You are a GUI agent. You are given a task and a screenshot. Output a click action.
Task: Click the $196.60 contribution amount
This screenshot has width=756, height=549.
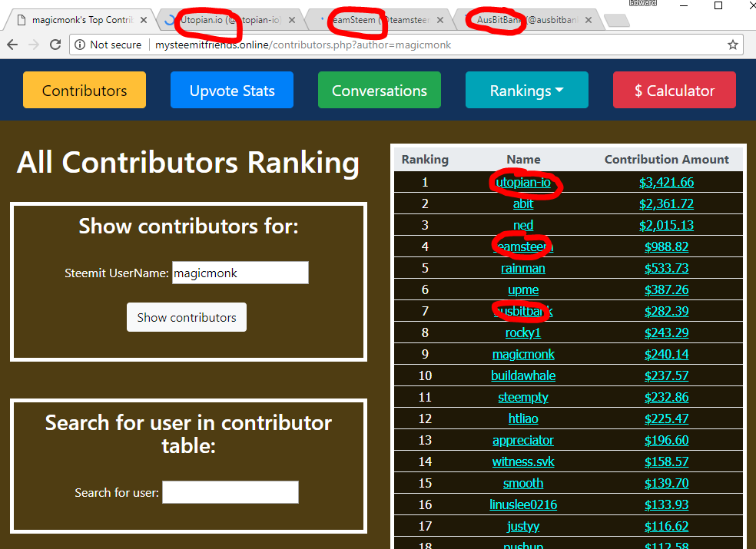tap(666, 440)
